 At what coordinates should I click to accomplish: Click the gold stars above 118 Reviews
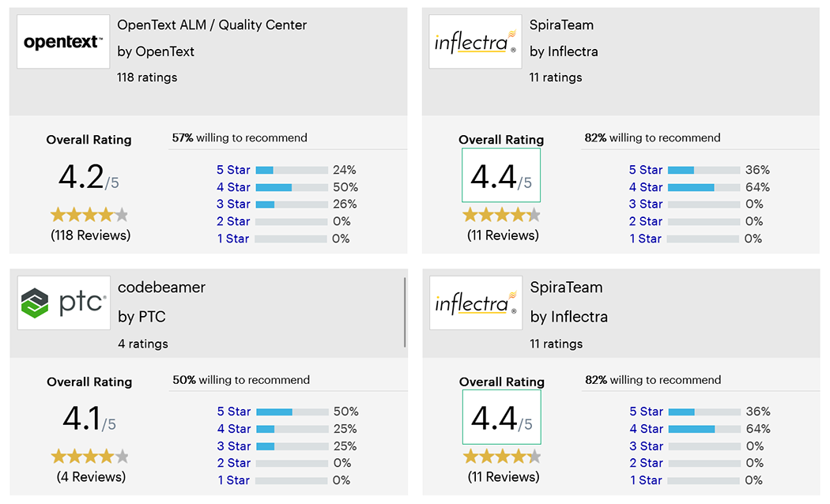(89, 215)
